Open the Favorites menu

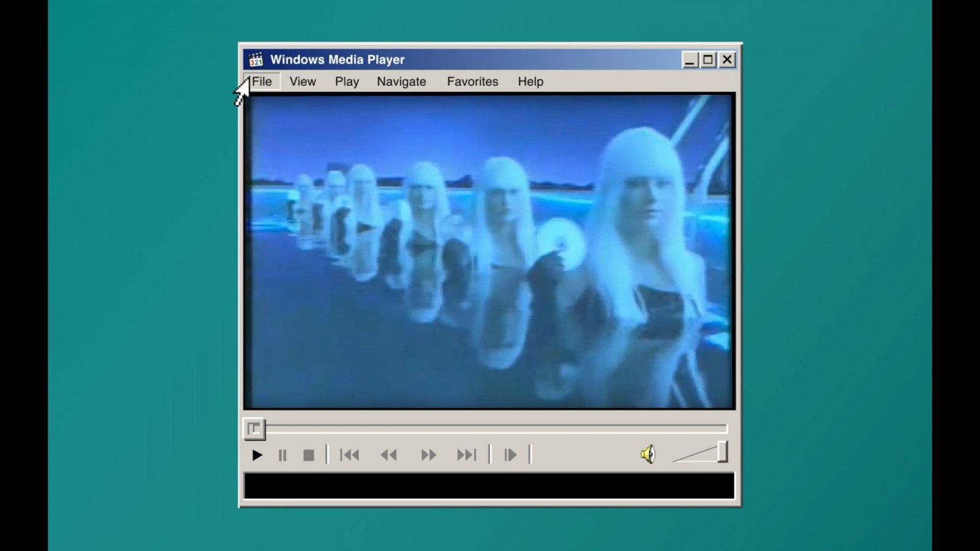coord(472,81)
